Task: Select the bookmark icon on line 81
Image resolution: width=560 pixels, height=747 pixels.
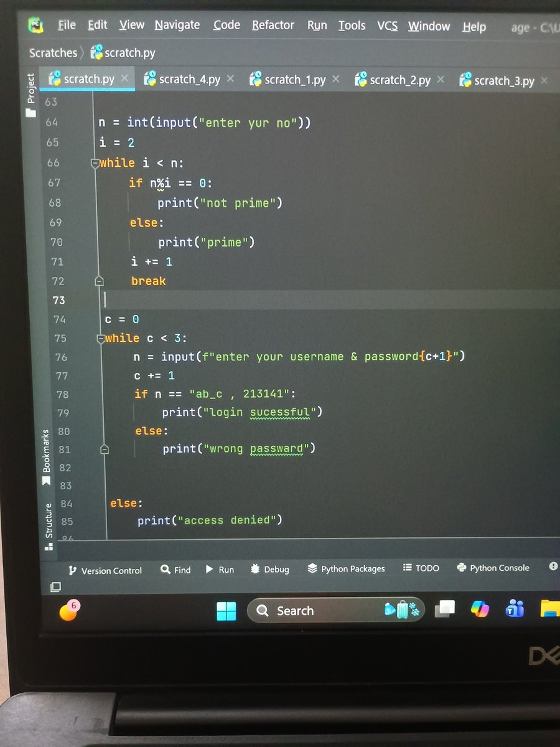Action: click(x=104, y=449)
